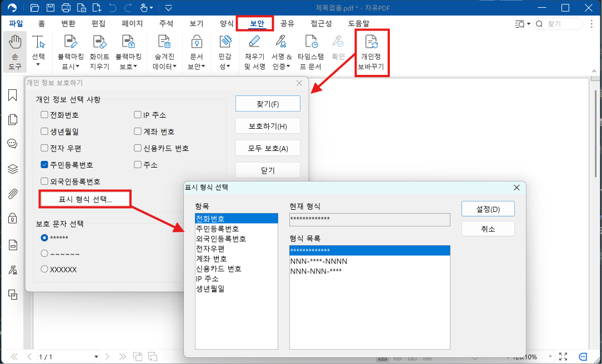Enable the 전자 우편 checkbox
The image size is (602, 364).
(44, 148)
